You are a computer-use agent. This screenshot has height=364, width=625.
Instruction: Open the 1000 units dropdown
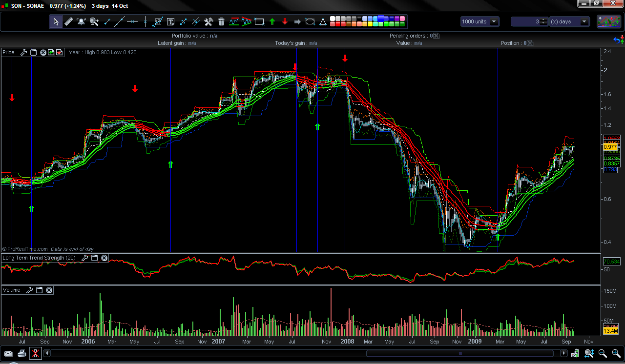(494, 21)
